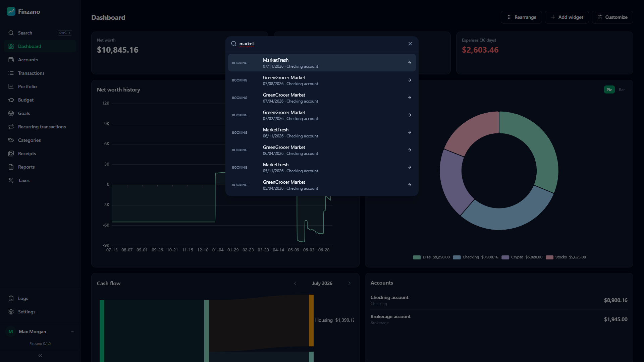Open the Reports menu label

26,167
